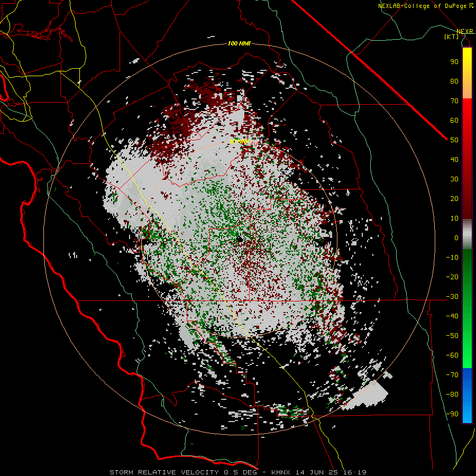Click the 70 value on the color scale
The width and height of the screenshot is (476, 476).
click(x=454, y=101)
